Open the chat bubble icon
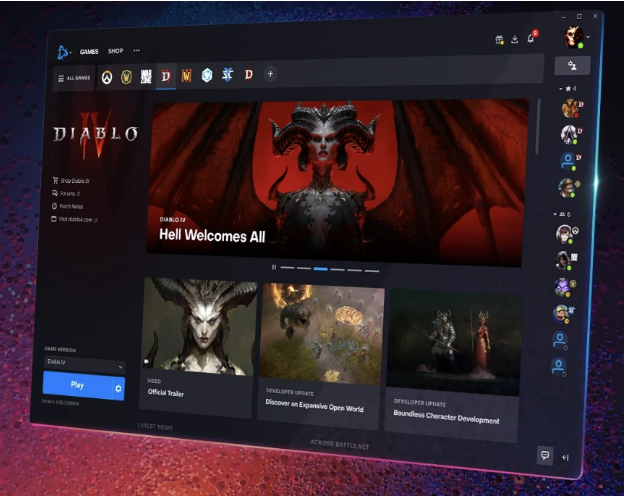626x496 pixels. 545,455
